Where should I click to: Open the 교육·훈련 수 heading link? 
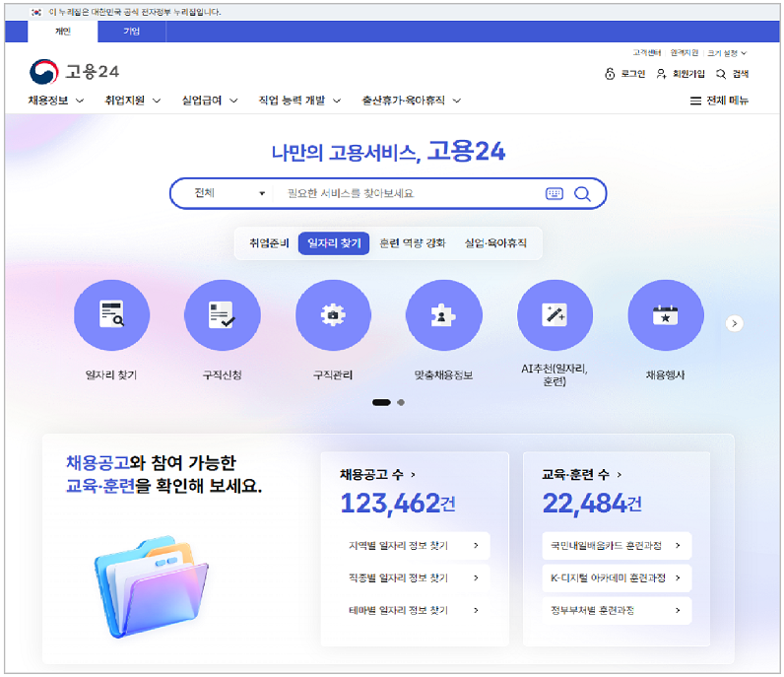tap(582, 474)
